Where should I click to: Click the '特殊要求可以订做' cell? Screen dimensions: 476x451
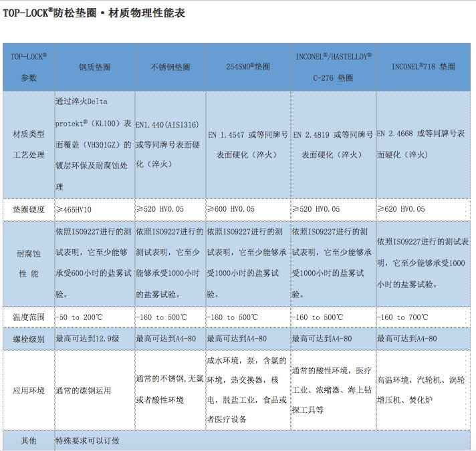click(87, 441)
